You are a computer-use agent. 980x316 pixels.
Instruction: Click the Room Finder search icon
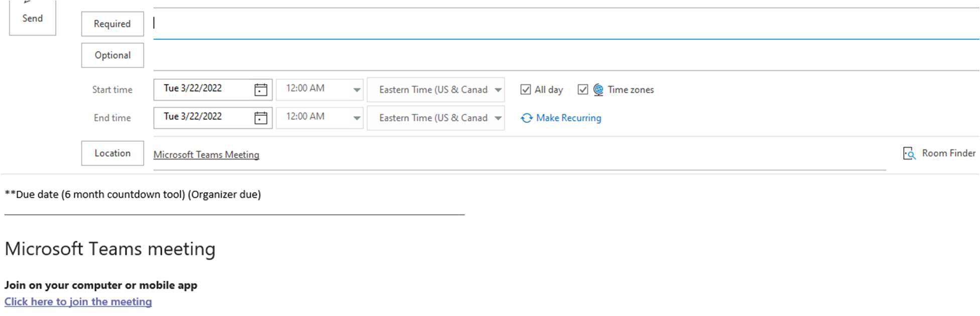point(909,153)
